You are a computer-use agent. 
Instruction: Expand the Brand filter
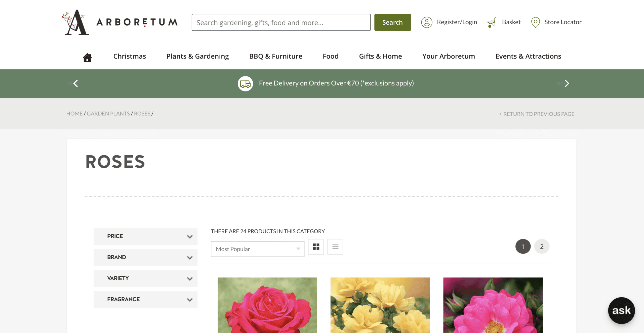(x=145, y=257)
